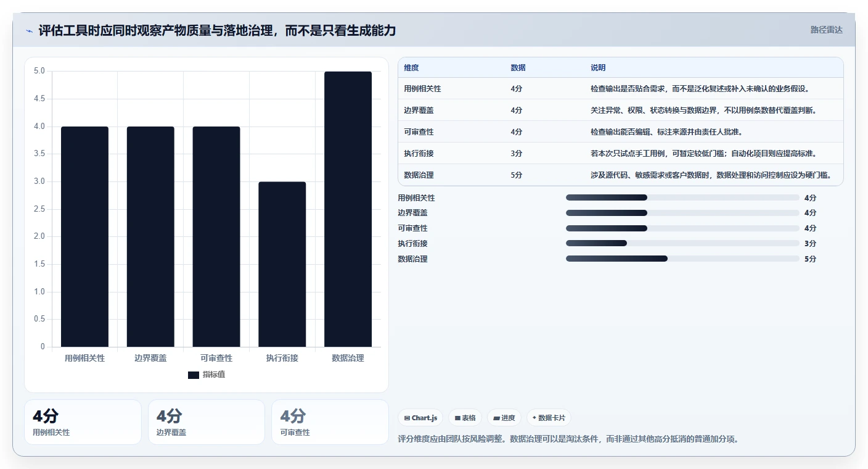Click the 说明 column header
The image size is (868, 469).
pyautogui.click(x=598, y=68)
